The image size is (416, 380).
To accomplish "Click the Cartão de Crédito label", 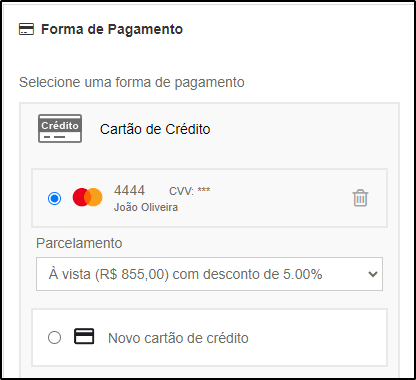I will tap(155, 129).
